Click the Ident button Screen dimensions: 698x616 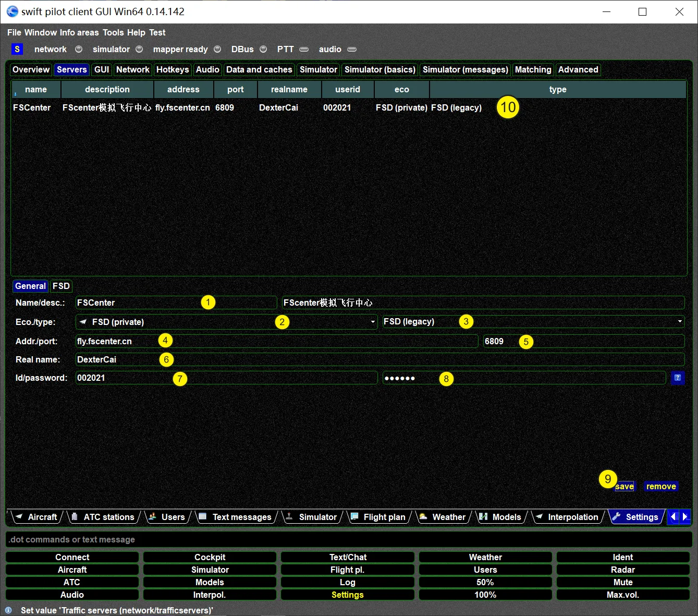623,557
